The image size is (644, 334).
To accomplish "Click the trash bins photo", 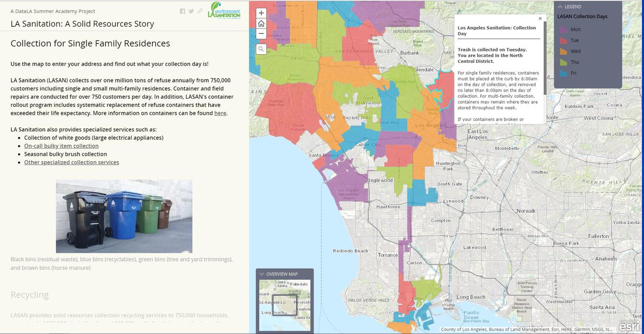I will click(x=124, y=216).
